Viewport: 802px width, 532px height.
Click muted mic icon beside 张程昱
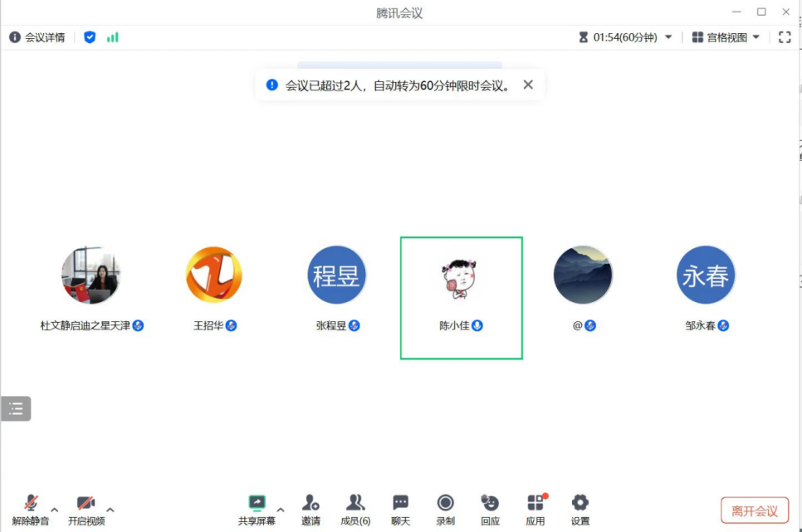coord(354,325)
